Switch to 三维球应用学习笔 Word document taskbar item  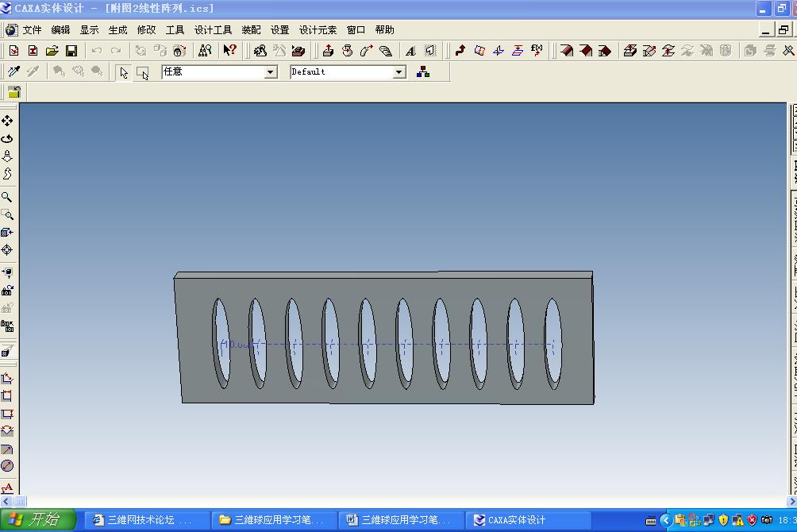pos(401,520)
